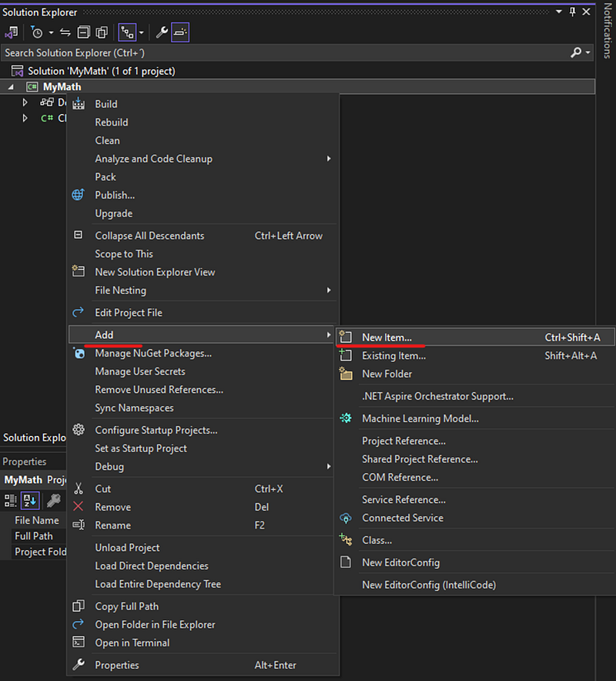Click Open in Terminal

coord(203,643)
